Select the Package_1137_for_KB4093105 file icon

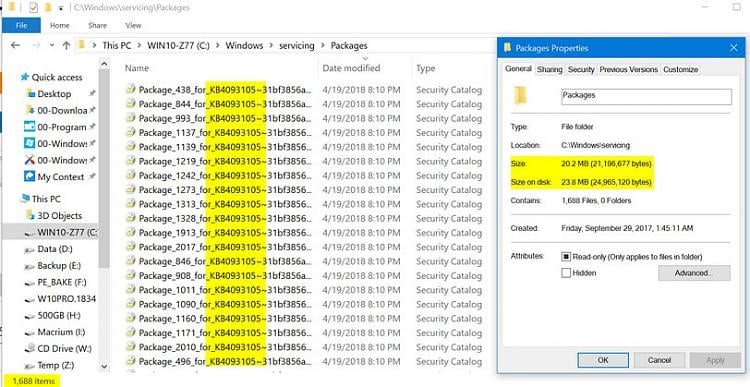click(x=131, y=133)
